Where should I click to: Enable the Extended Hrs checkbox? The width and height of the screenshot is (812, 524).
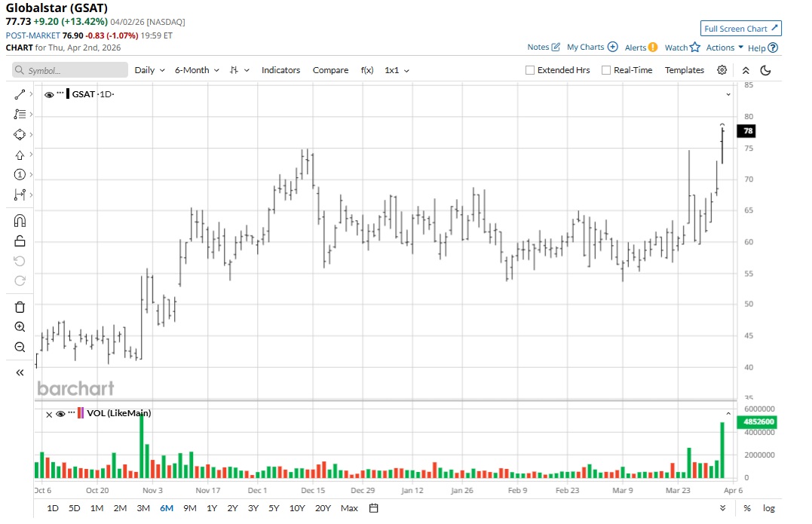coord(530,70)
